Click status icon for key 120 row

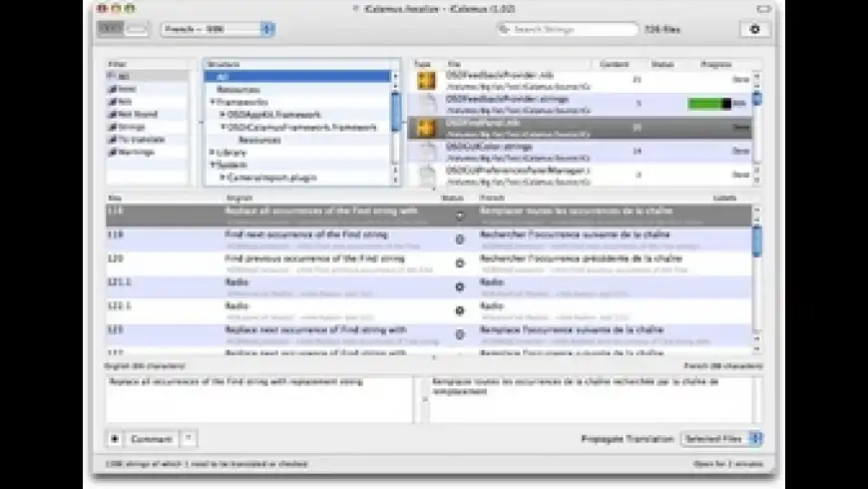[460, 263]
